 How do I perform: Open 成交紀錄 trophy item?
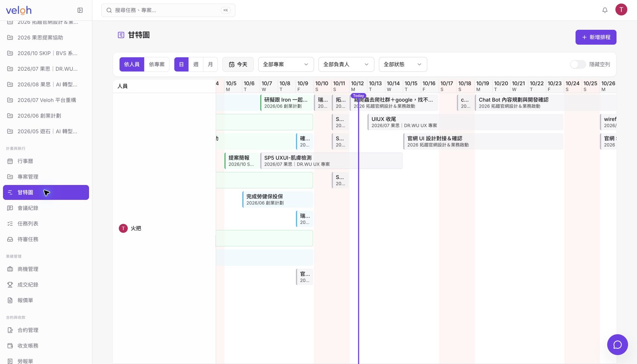46,285
